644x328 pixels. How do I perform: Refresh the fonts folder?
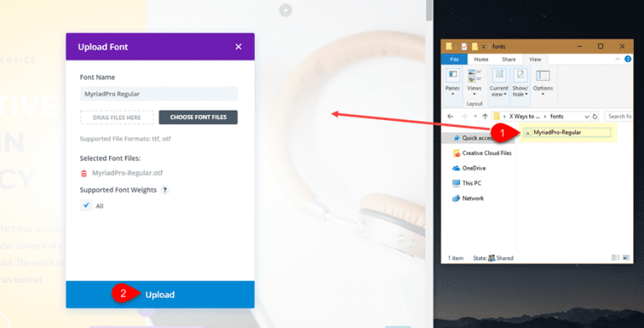(595, 117)
